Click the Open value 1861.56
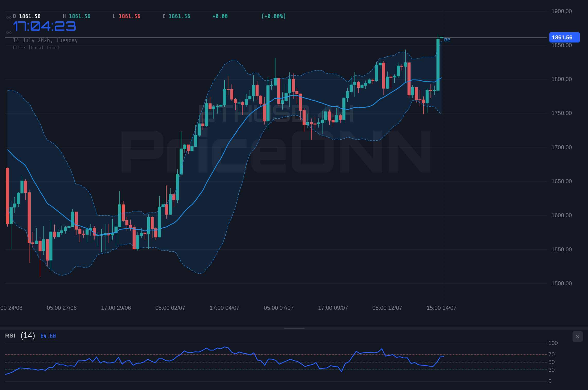The image size is (588, 390). (x=30, y=16)
